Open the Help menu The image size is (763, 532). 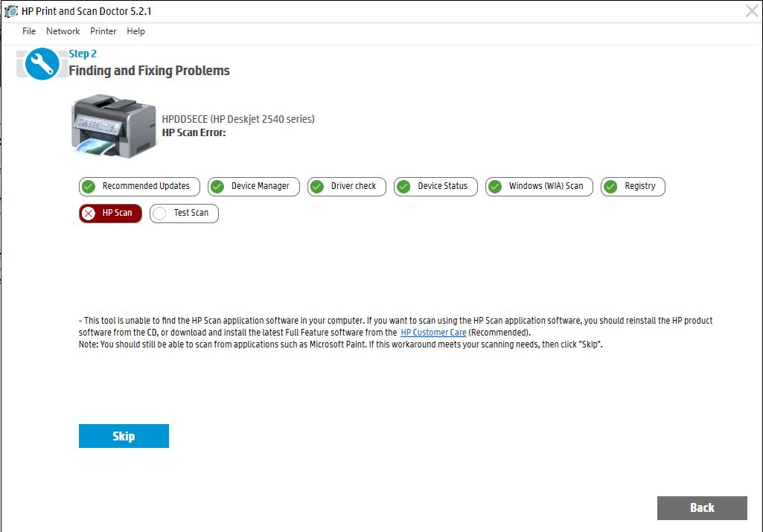(135, 31)
